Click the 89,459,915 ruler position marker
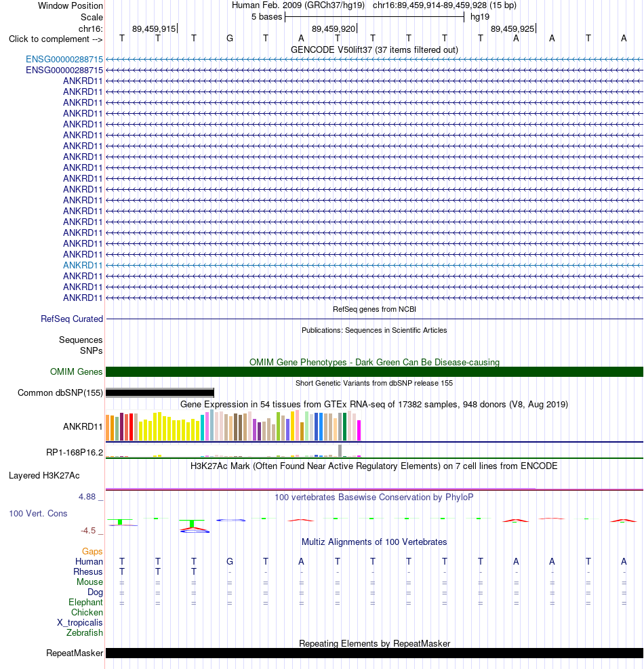Screen dimensions: 644x669 click(x=154, y=29)
